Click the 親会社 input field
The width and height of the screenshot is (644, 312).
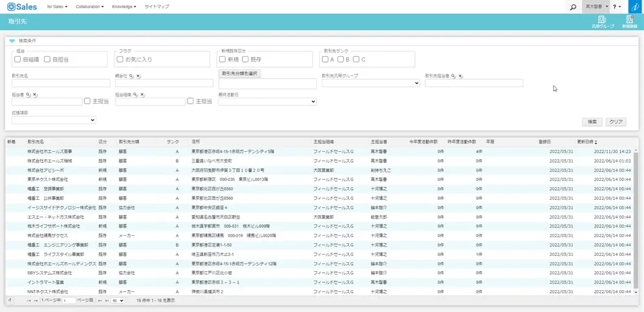click(x=165, y=83)
